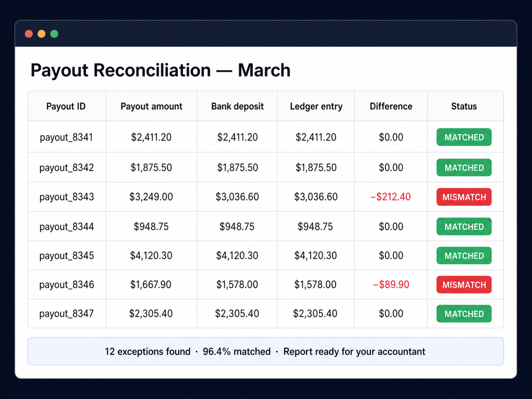Select payout_8343's ledger entry $3,036.60
This screenshot has width=532, height=399.
316,197
